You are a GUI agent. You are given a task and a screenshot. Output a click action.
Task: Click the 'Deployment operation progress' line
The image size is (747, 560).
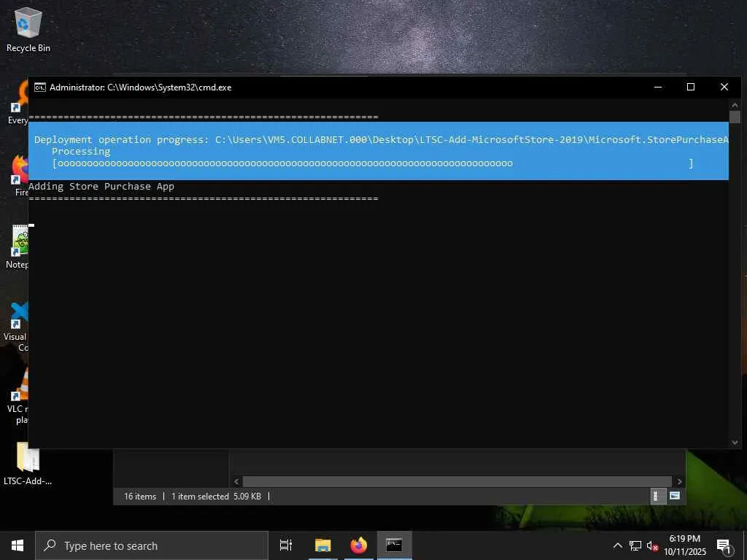[x=381, y=139]
